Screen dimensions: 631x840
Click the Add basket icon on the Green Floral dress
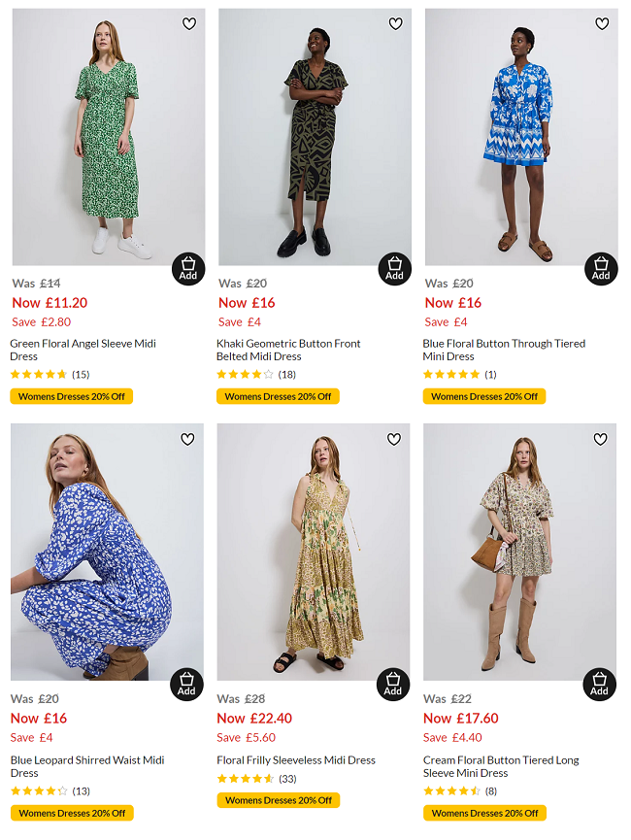coord(187,267)
